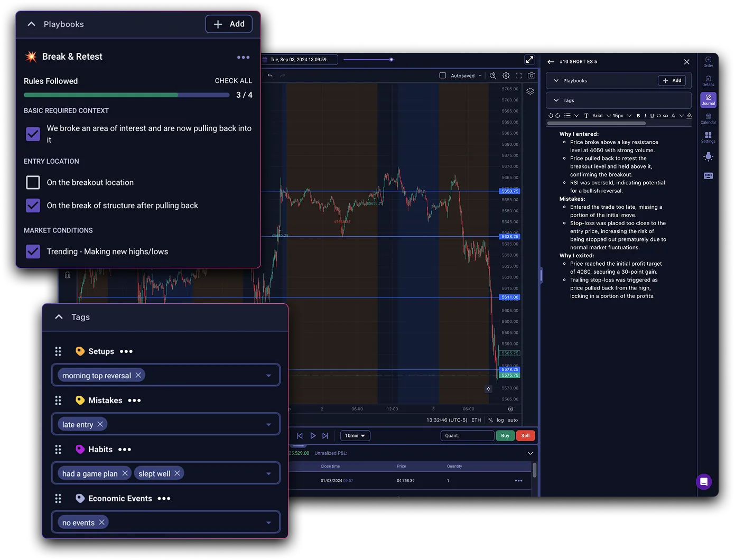Collapse the Playbooks panel chevron
Screen dimensions: 735x560
click(31, 24)
